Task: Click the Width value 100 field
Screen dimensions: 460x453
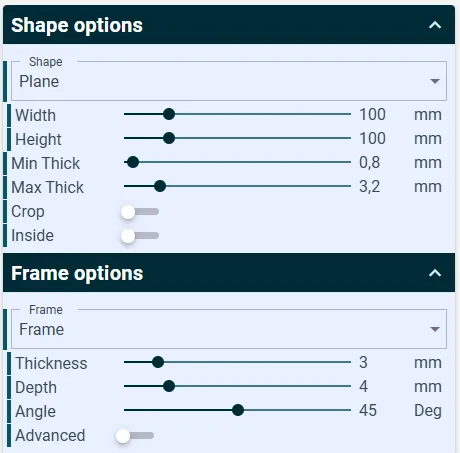Action: 373,114
